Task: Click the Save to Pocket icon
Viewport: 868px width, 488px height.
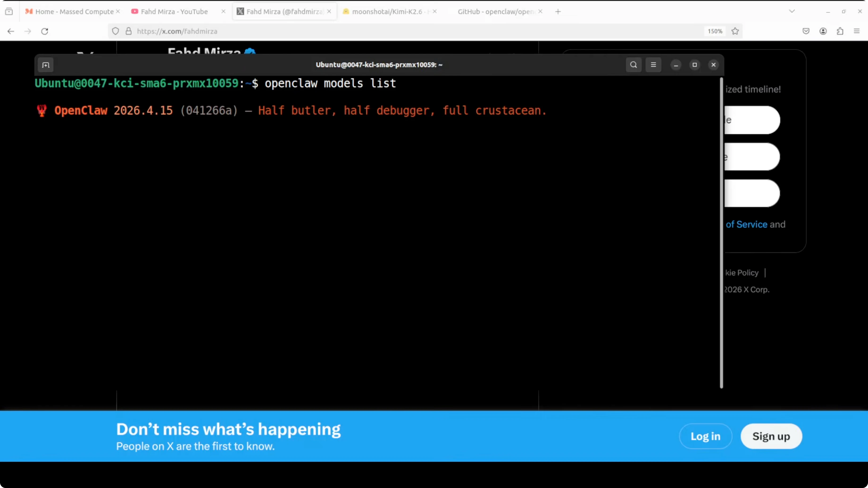Action: coord(806,31)
